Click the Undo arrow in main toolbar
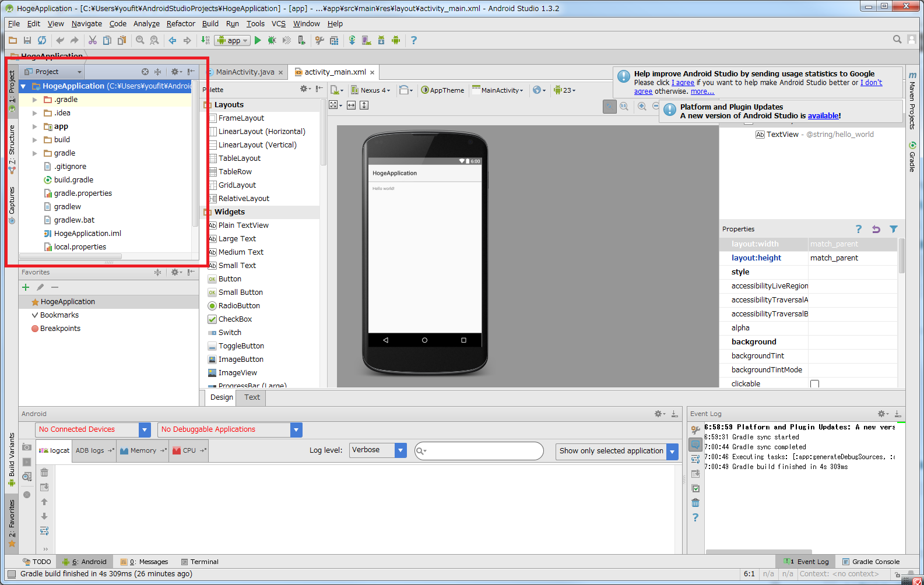924x585 pixels. [59, 40]
